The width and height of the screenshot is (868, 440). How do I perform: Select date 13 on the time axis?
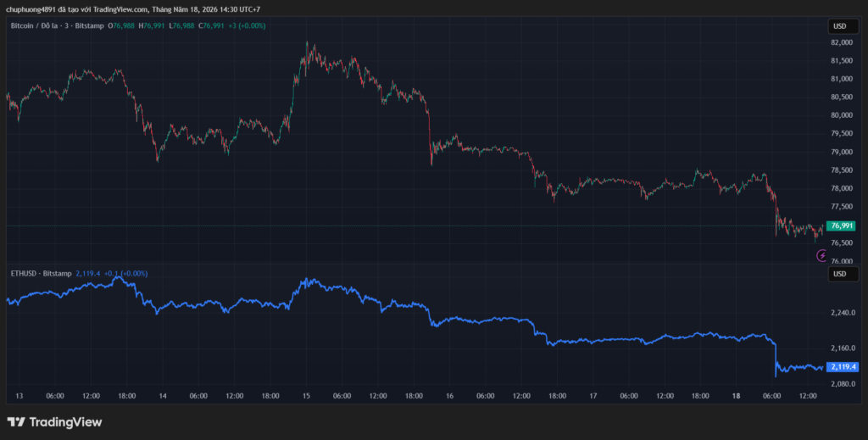[19, 396]
